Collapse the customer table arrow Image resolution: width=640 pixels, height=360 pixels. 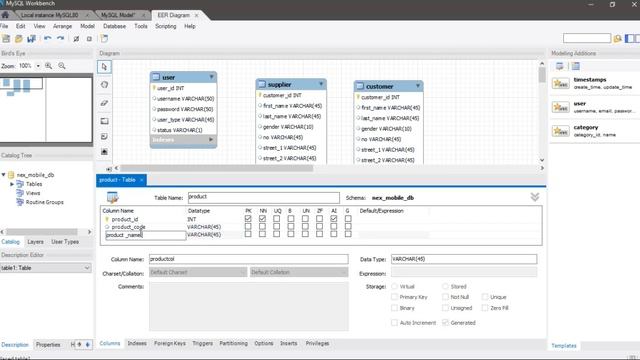pyautogui.click(x=418, y=86)
